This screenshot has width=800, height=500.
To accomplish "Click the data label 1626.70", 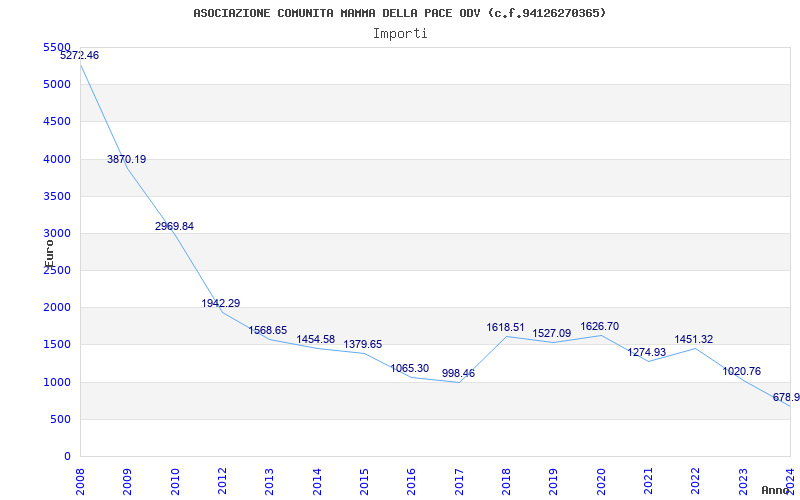I will click(599, 327).
